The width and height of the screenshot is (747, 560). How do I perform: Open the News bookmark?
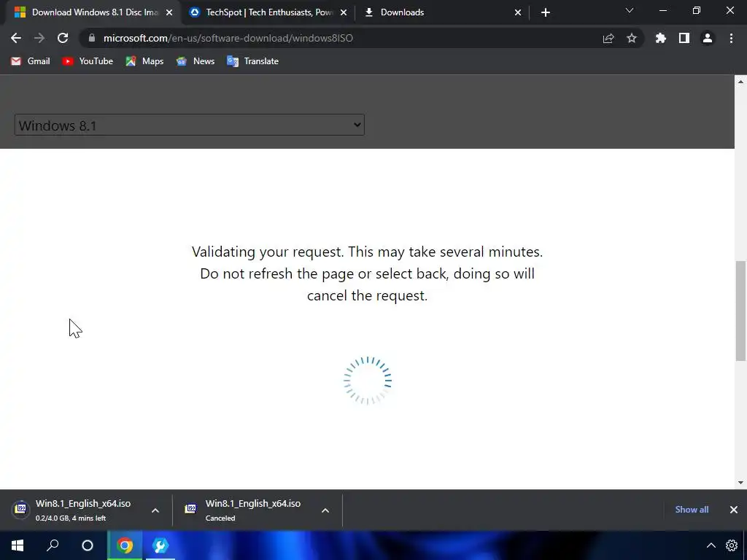(x=196, y=61)
